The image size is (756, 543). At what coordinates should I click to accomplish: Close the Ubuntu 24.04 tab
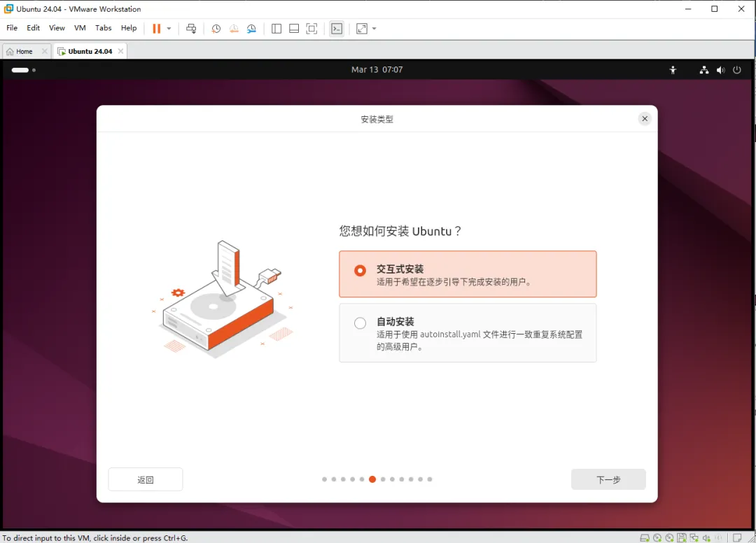click(x=120, y=51)
